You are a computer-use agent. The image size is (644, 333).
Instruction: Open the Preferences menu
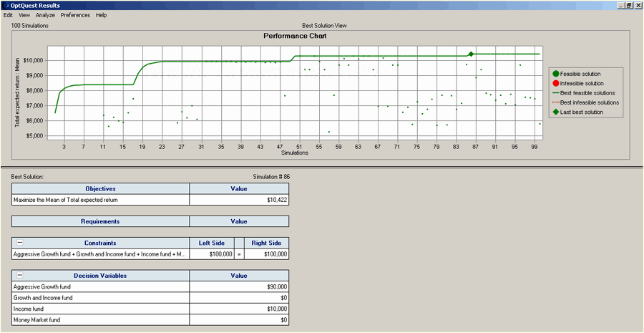coord(75,15)
